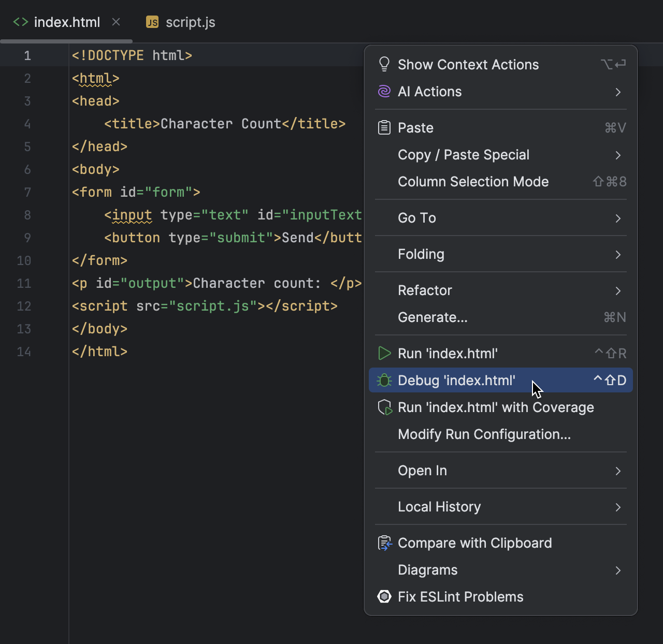Click the Paste clipboard icon

(384, 127)
